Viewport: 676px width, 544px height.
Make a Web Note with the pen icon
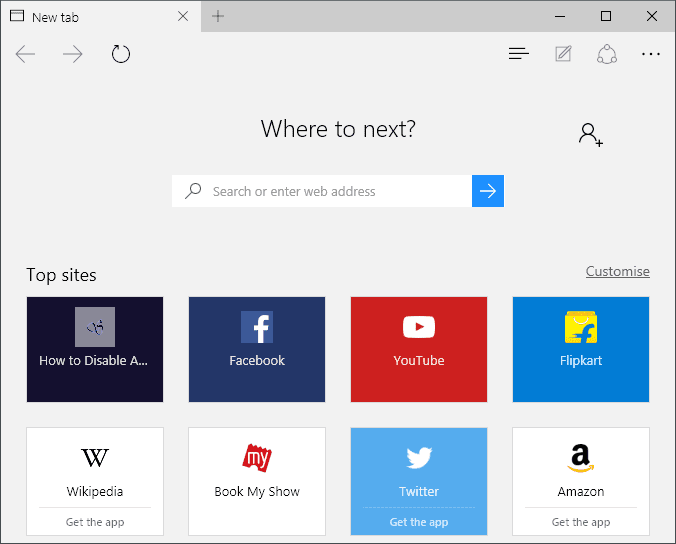(563, 53)
